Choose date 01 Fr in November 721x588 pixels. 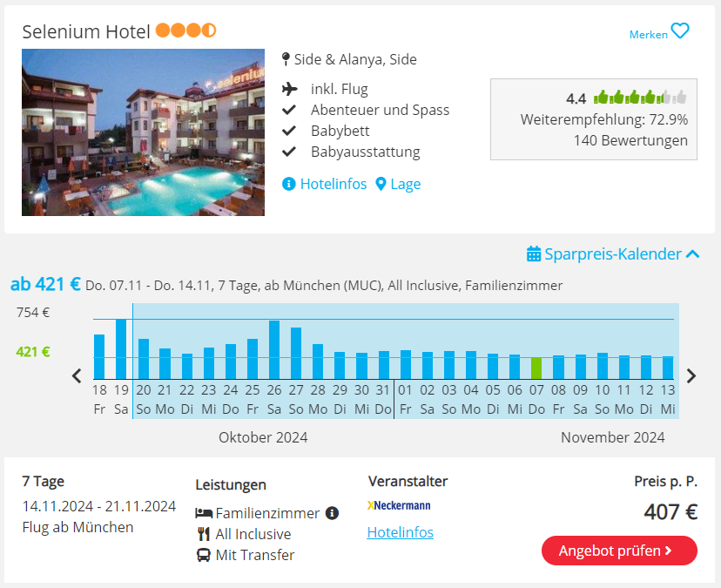(405, 399)
